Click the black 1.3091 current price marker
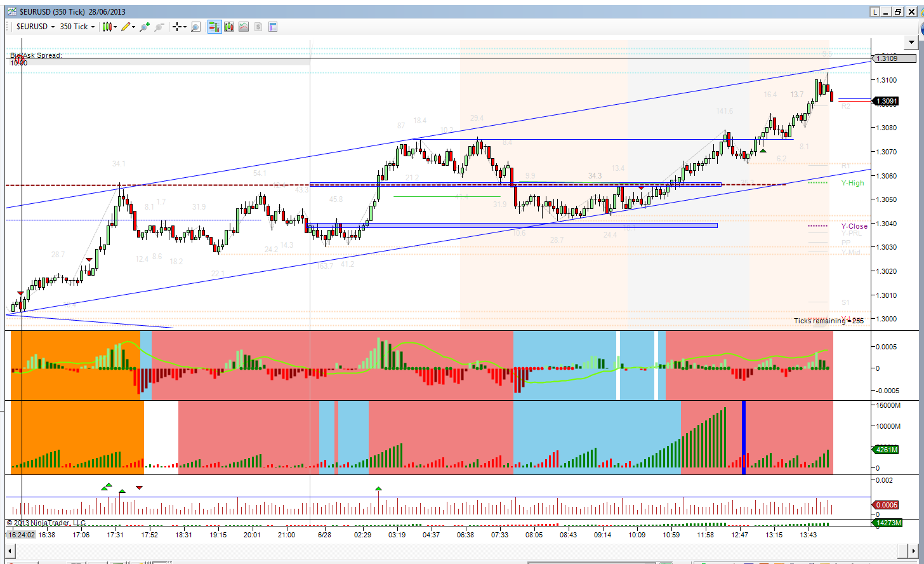This screenshot has width=924, height=564. pos(886,101)
